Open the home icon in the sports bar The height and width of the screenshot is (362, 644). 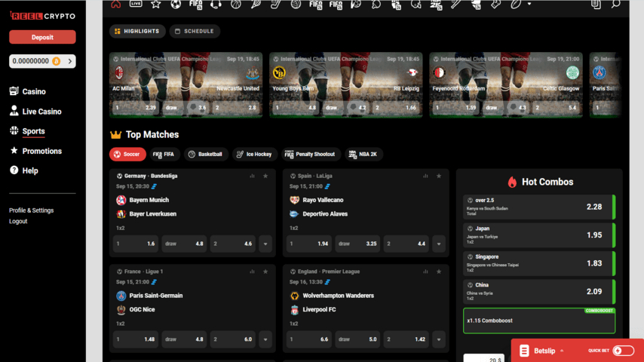click(x=116, y=4)
